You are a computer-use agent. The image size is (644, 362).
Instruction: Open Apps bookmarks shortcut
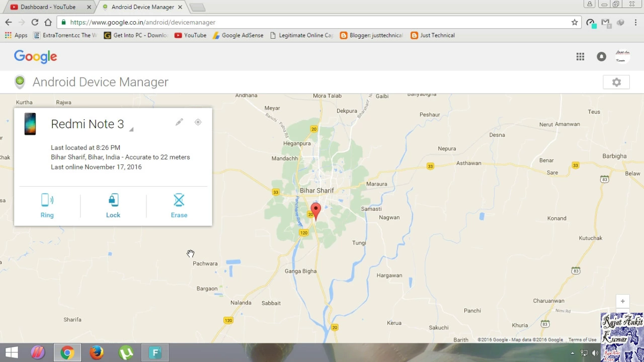click(x=16, y=35)
